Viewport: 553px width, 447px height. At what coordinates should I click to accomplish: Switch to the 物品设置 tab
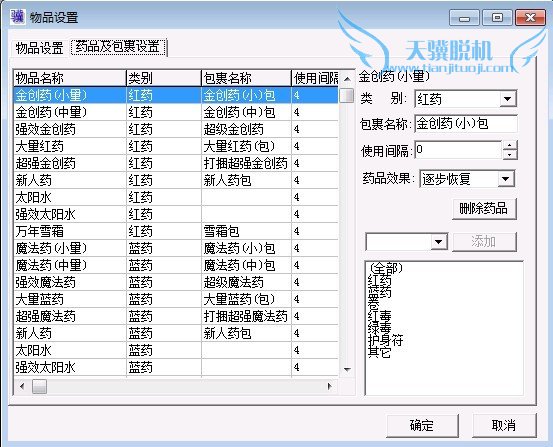[x=40, y=48]
